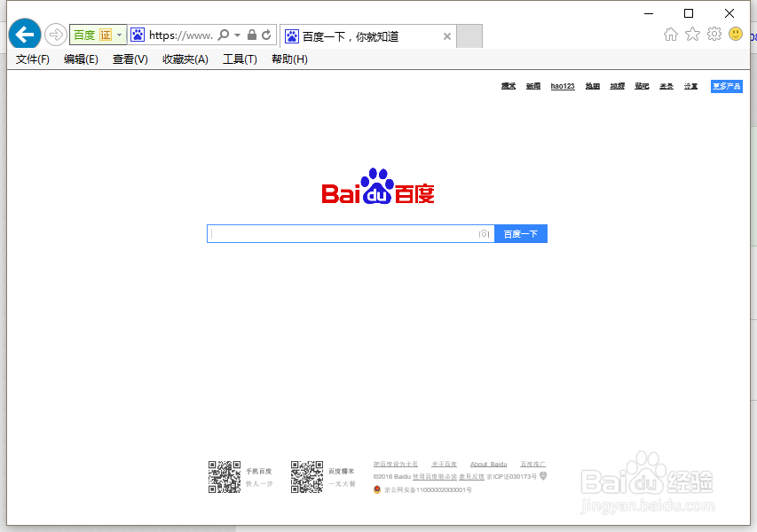Open the 把百度设为主页 link
757x532 pixels.
[x=396, y=464]
